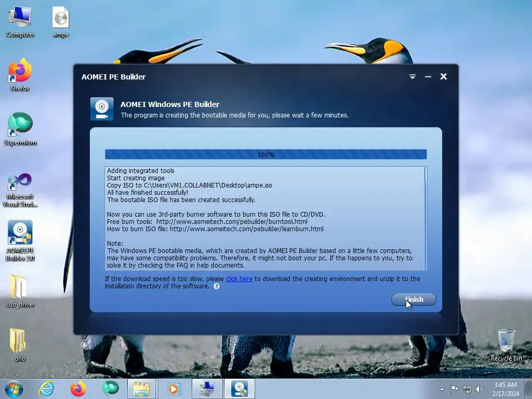532x399 pixels.
Task: Select the Supermium desktop shortcut
Action: point(20,129)
